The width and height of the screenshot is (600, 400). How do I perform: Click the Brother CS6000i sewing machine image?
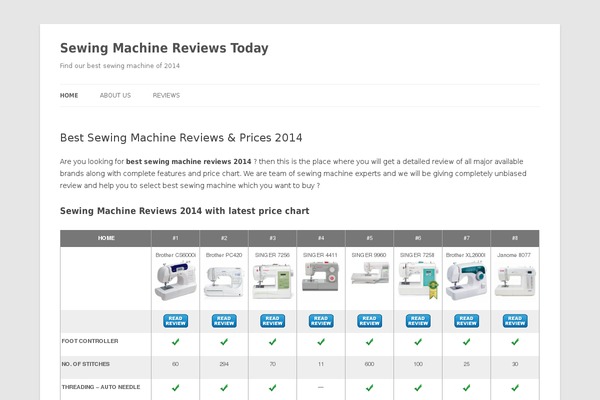tap(176, 281)
